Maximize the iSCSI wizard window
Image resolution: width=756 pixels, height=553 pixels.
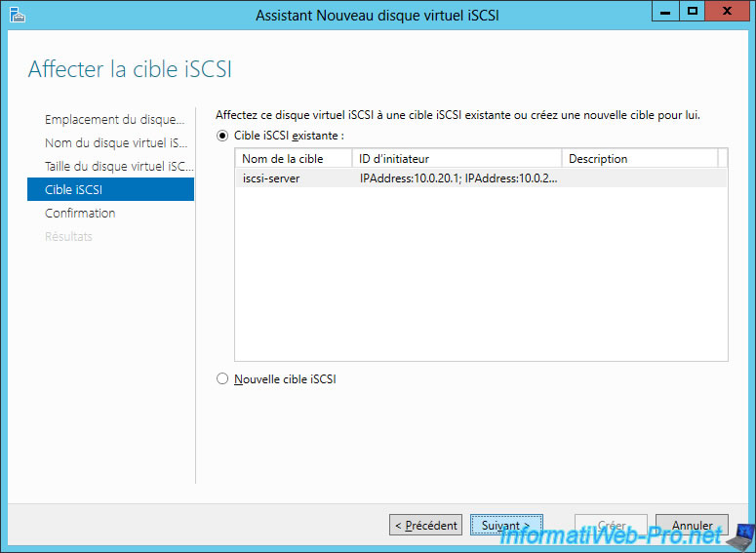(693, 11)
